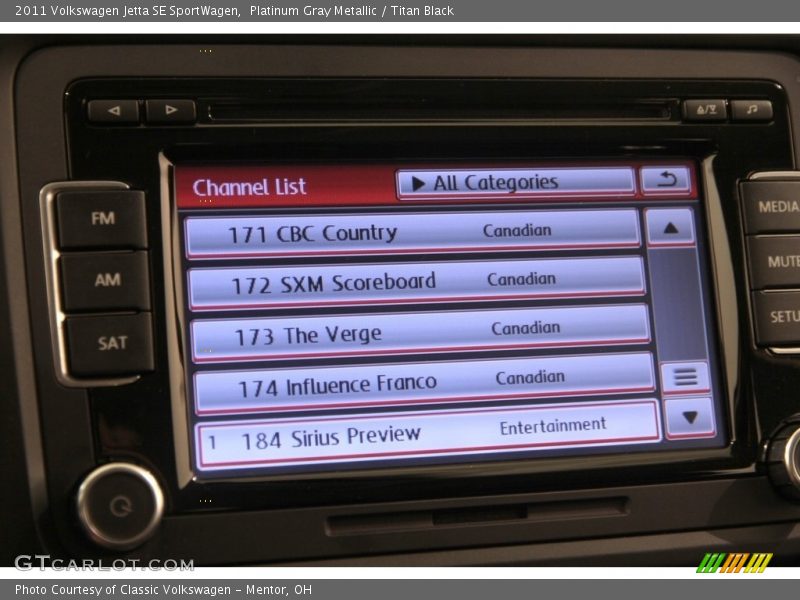Push the CD eject button
This screenshot has height=600, width=800.
(x=705, y=110)
